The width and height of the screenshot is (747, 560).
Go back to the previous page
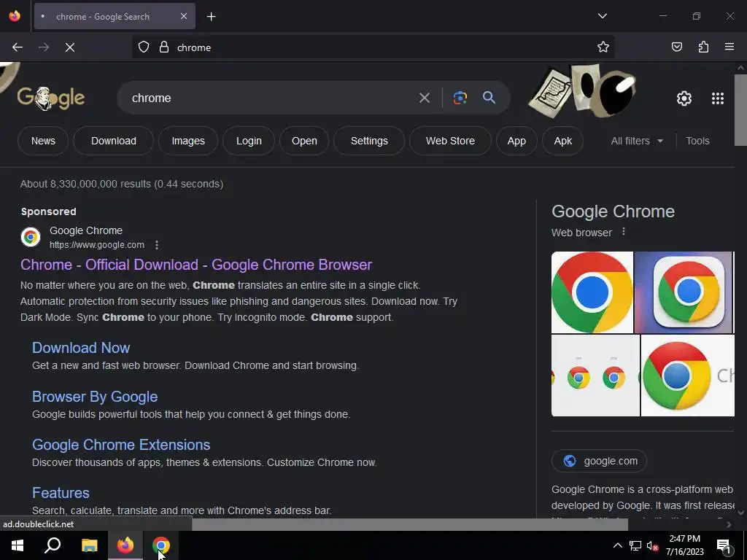click(18, 47)
